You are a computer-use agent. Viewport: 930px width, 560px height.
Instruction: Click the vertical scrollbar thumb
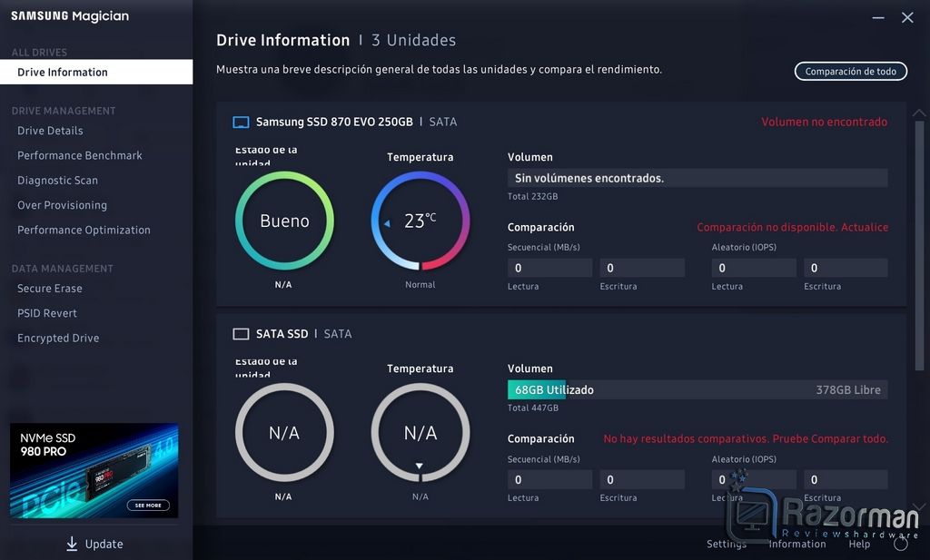point(919,246)
